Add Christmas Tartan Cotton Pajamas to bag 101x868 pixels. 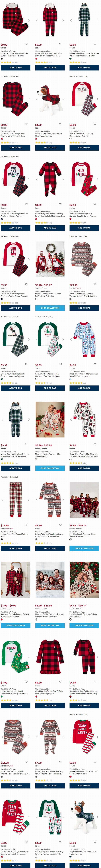[16, 308]
